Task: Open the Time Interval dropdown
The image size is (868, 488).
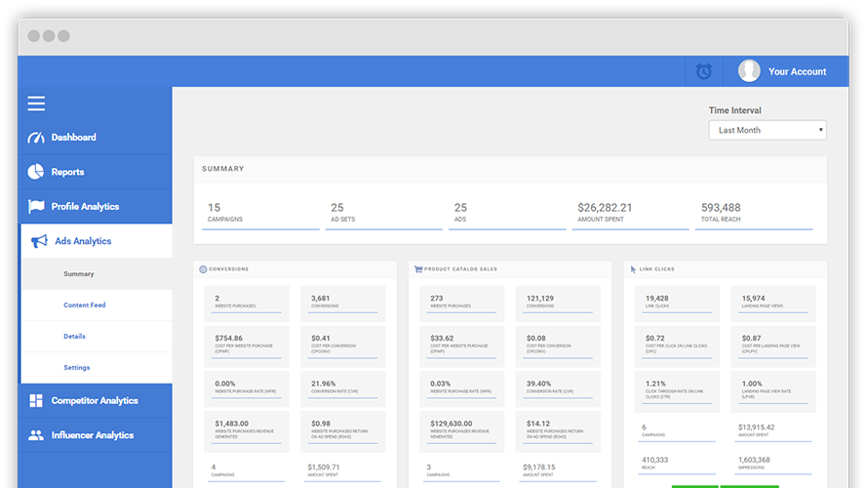Action: (x=768, y=130)
